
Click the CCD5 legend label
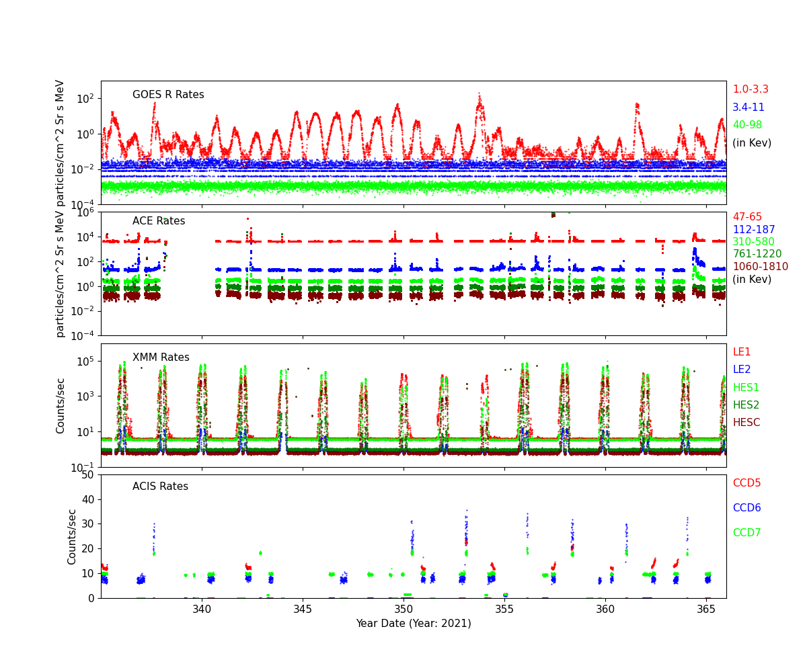point(746,483)
